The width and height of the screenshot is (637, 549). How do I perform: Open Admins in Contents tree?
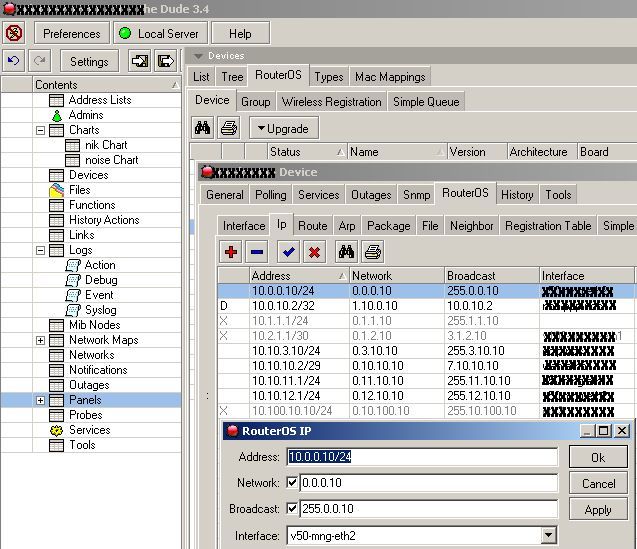(86, 115)
